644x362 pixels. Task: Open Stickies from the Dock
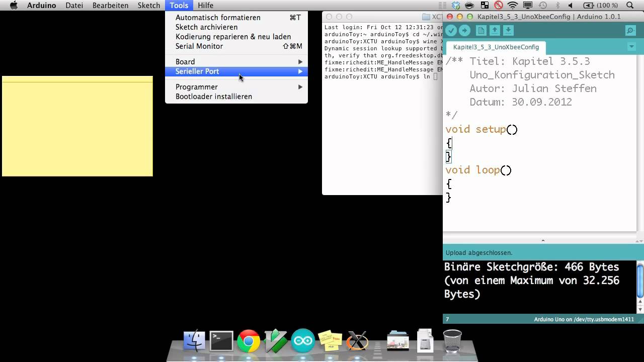pyautogui.click(x=330, y=341)
